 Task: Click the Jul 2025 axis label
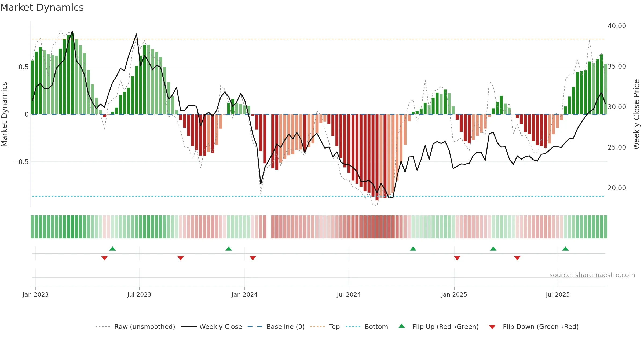[558, 294]
